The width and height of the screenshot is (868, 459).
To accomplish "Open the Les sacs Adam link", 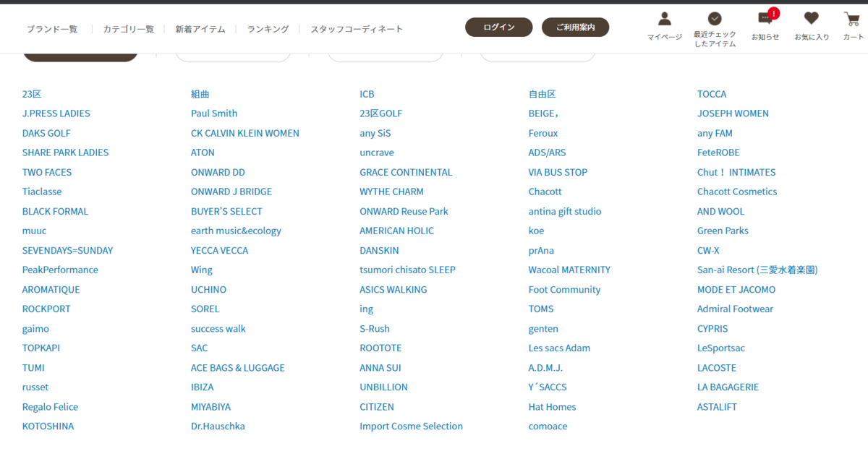I will pos(559,348).
